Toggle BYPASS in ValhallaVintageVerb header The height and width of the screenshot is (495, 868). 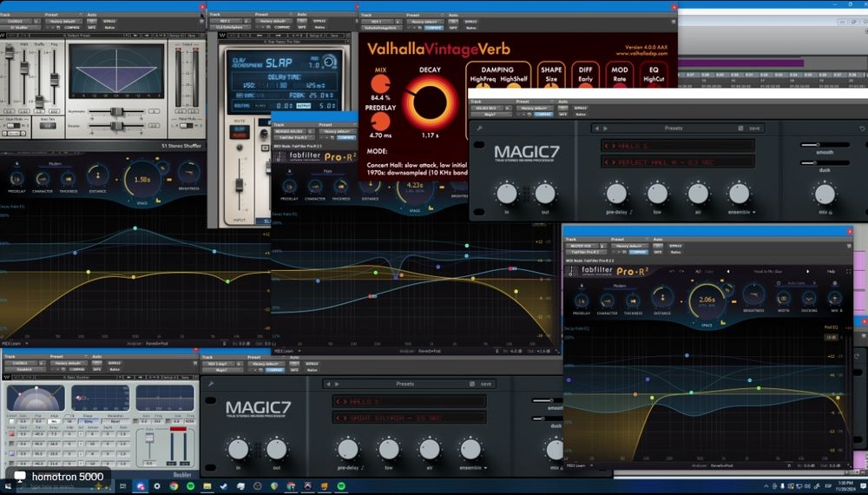click(x=471, y=22)
